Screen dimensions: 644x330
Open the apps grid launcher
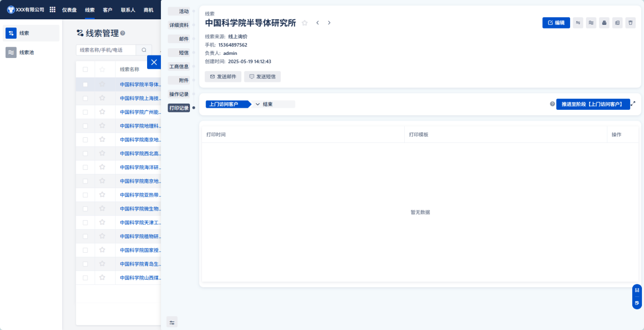pyautogui.click(x=52, y=10)
